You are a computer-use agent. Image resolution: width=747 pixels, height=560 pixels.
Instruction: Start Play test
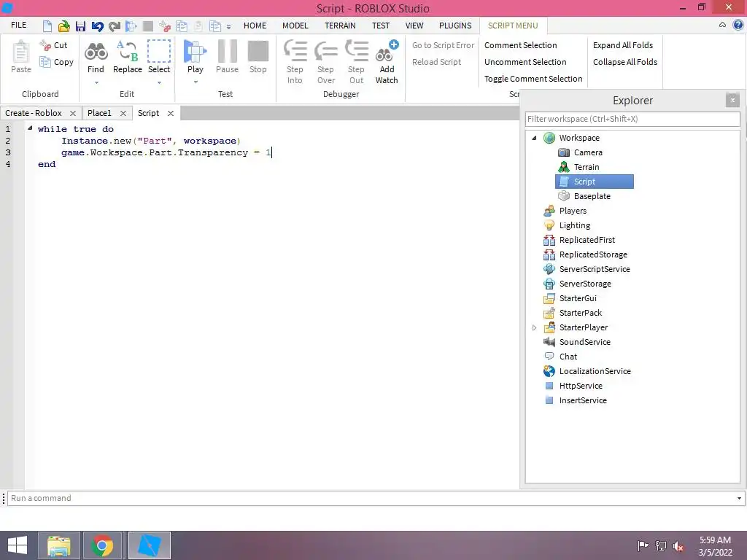pyautogui.click(x=196, y=57)
